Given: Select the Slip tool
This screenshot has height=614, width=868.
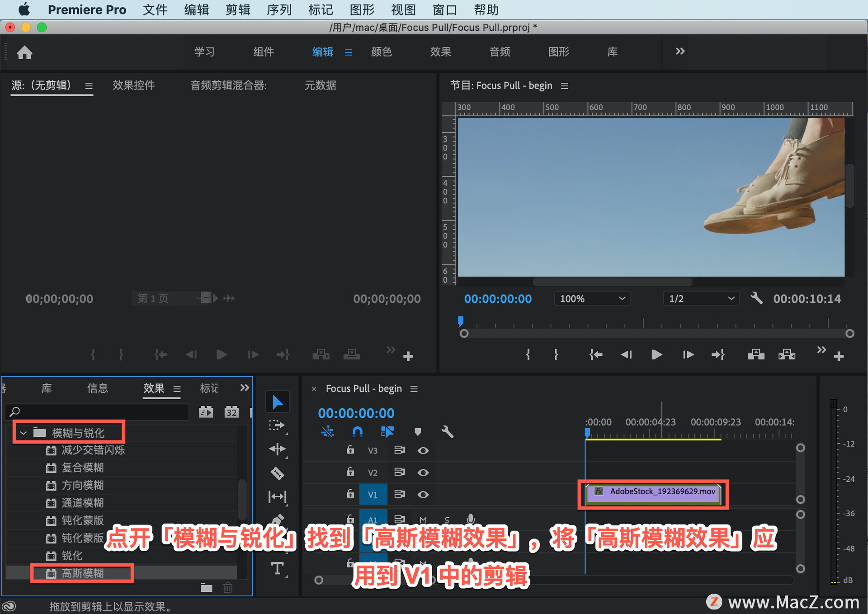Looking at the screenshot, I should click(277, 497).
